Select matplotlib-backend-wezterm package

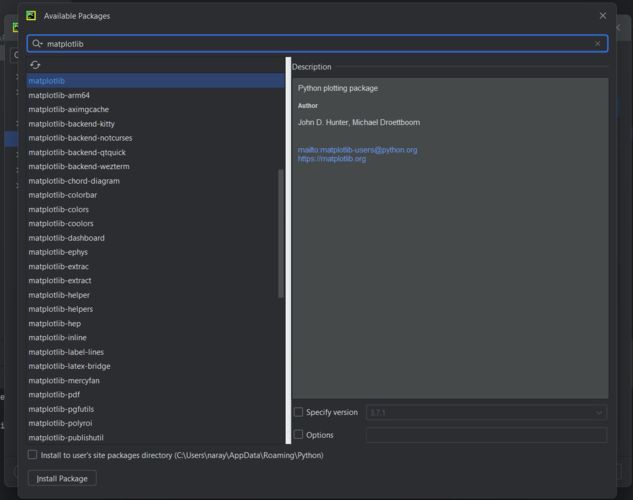155,167
